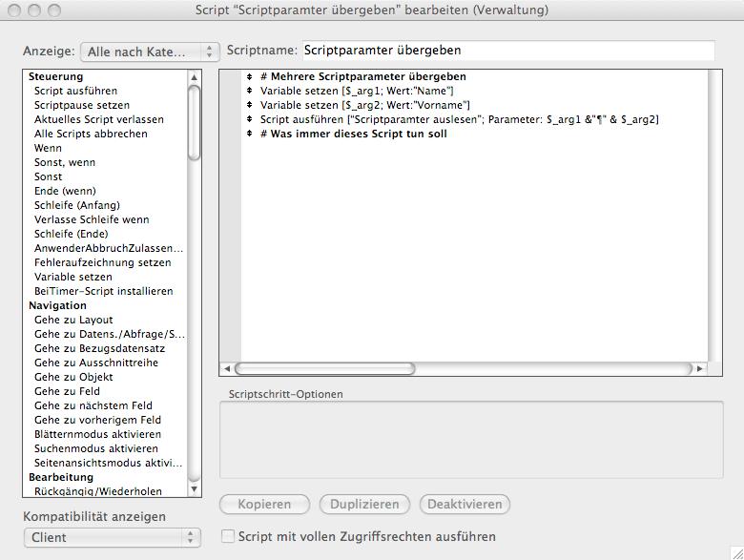
Task: Click the scroll-up arrow of the script step list
Action: click(195, 77)
